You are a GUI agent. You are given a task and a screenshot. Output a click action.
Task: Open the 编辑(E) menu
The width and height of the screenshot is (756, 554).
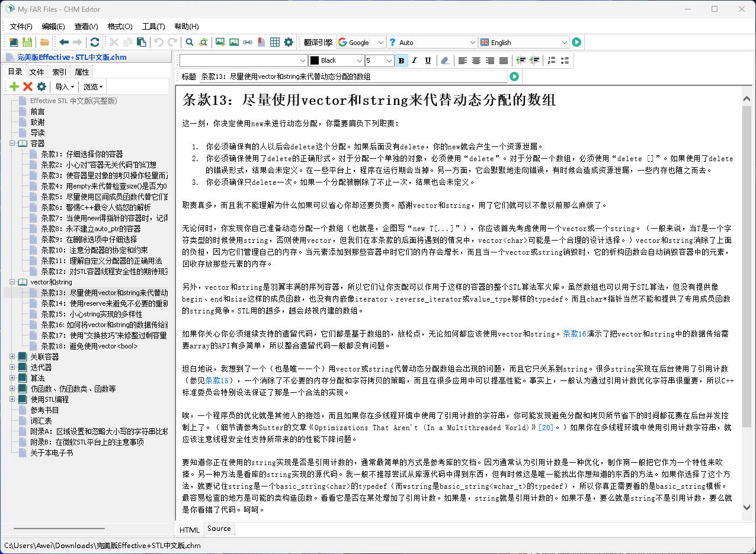coord(53,26)
